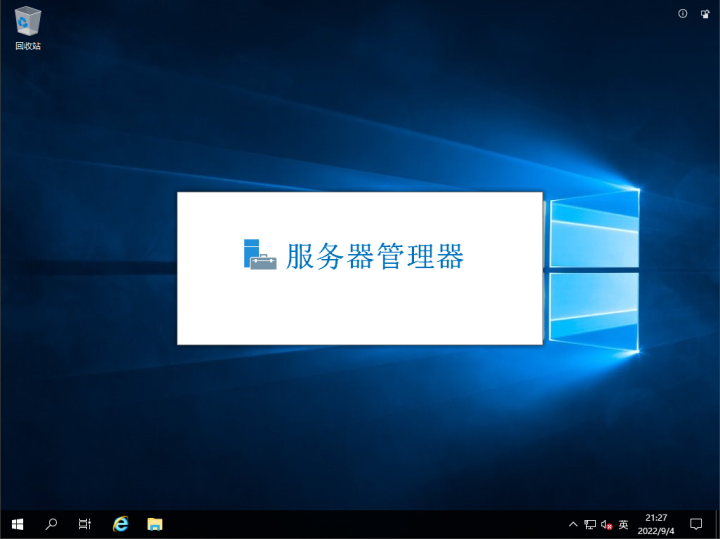Launch Internet Explorer from taskbar
The image size is (720, 539).
tap(121, 524)
